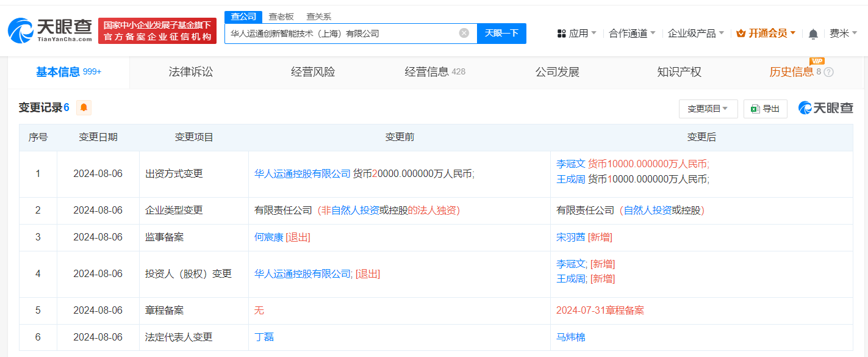This screenshot has height=357, width=868.
Task: Click the notification bell icon in top bar
Action: pyautogui.click(x=812, y=34)
